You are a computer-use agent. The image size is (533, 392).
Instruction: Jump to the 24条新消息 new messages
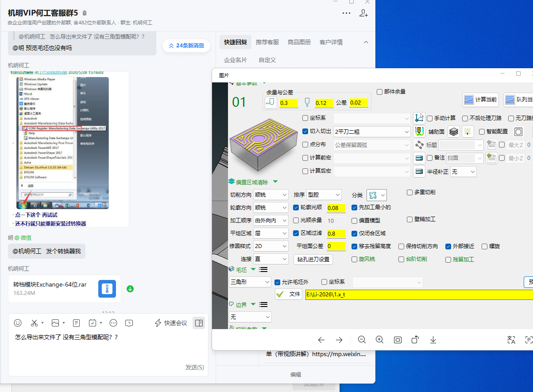[186, 45]
